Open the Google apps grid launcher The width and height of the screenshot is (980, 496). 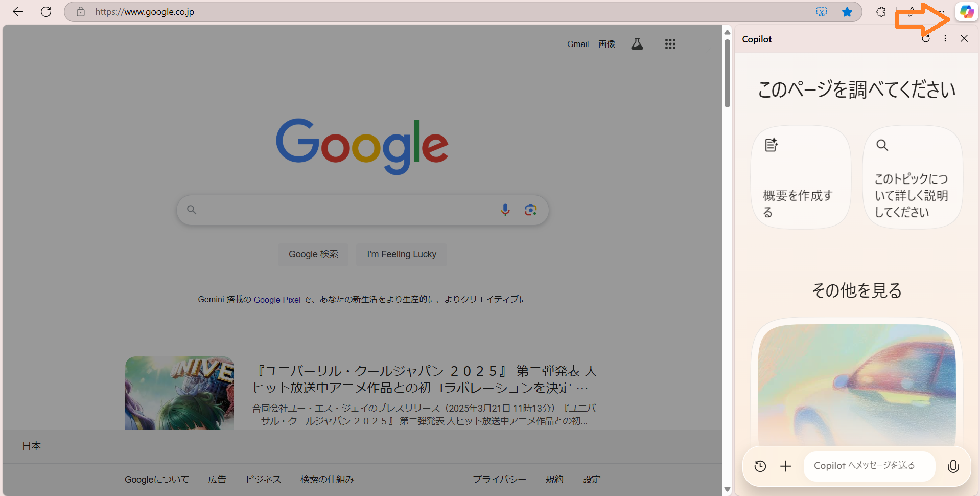670,44
